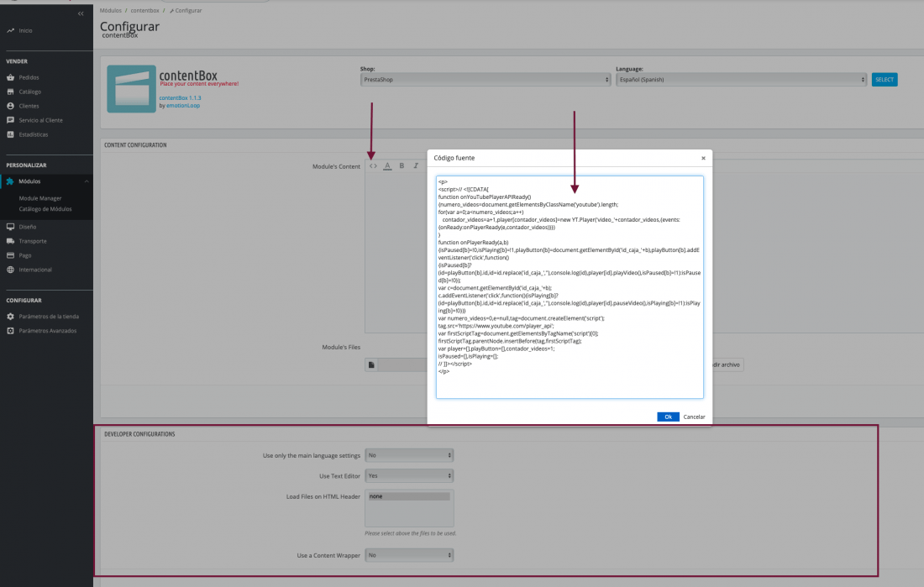This screenshot has height=587, width=924.
Task: Click the Internacional globe icon
Action: 10,270
